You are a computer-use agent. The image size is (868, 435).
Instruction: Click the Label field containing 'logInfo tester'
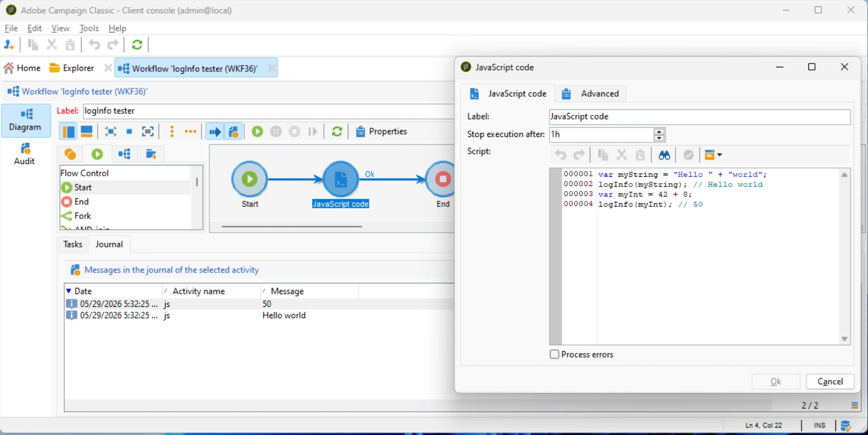pos(268,111)
